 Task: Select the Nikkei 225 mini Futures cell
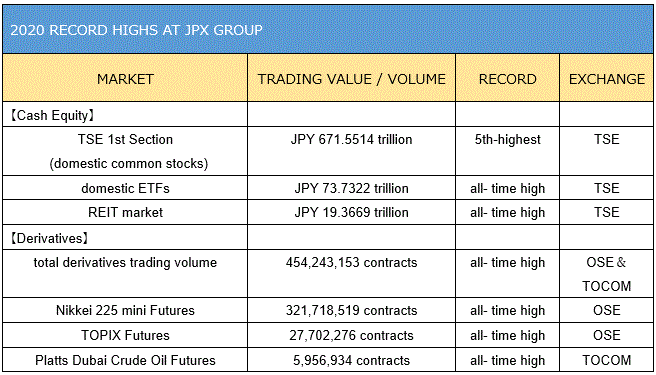125,310
